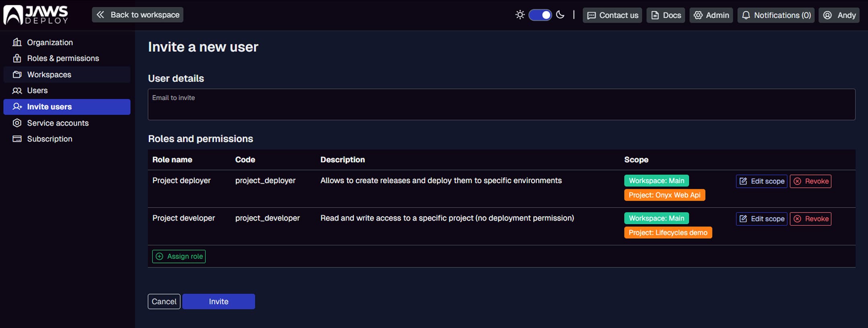This screenshot has height=328, width=868.
Task: Open Notifications (0)
Action: pos(776,15)
